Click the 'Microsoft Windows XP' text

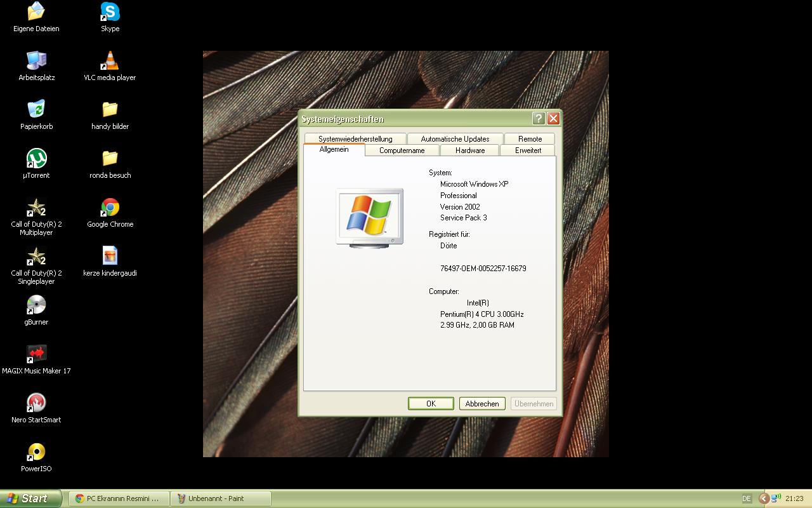coord(475,184)
